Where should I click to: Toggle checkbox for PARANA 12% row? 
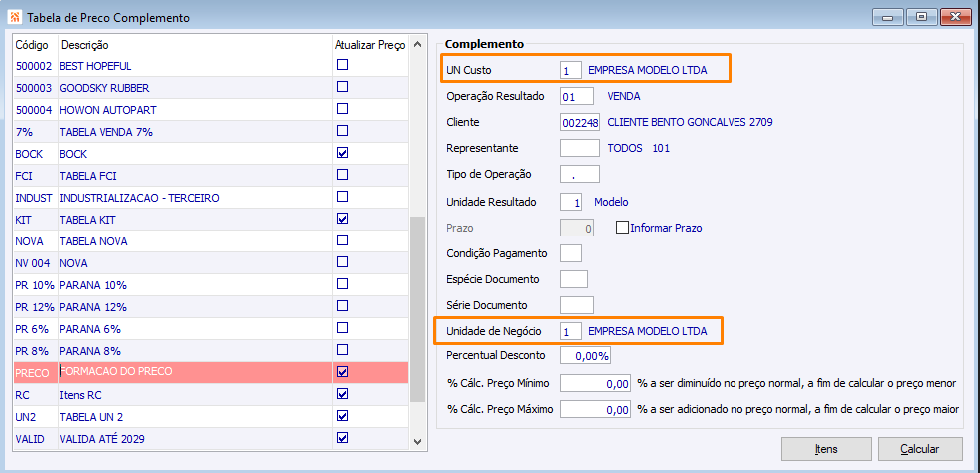tap(342, 306)
